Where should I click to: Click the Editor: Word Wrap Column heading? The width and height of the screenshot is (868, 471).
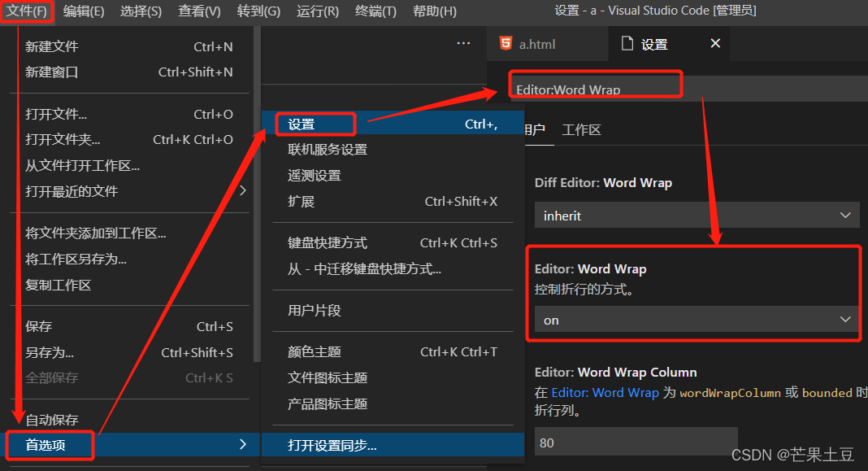click(615, 373)
